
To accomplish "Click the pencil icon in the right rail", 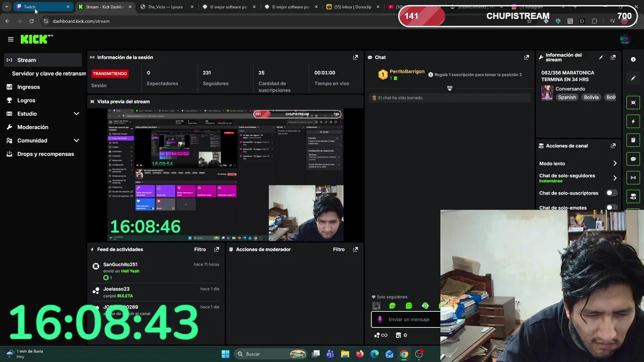I will [x=633, y=78].
